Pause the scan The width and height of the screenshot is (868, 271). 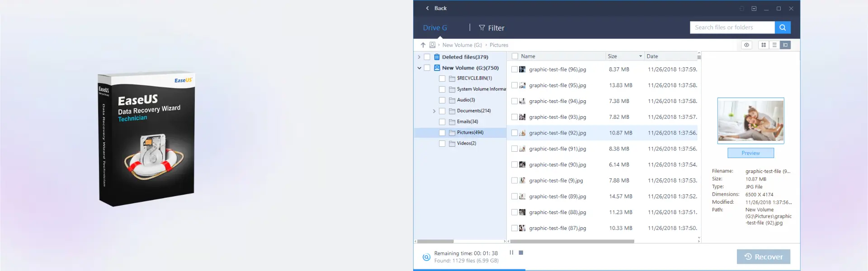pos(511,252)
